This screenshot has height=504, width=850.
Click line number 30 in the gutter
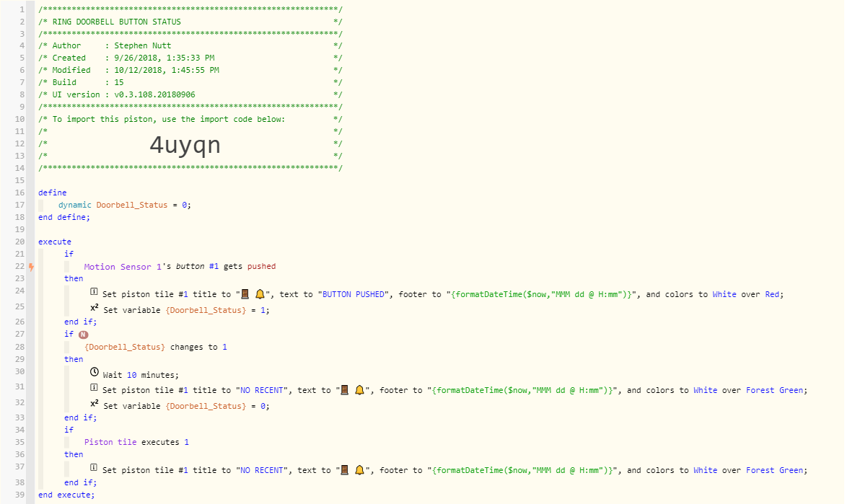click(19, 371)
